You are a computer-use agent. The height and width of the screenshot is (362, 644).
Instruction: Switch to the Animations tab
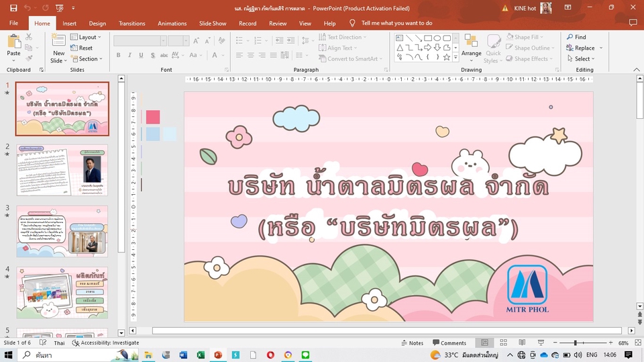[172, 24]
